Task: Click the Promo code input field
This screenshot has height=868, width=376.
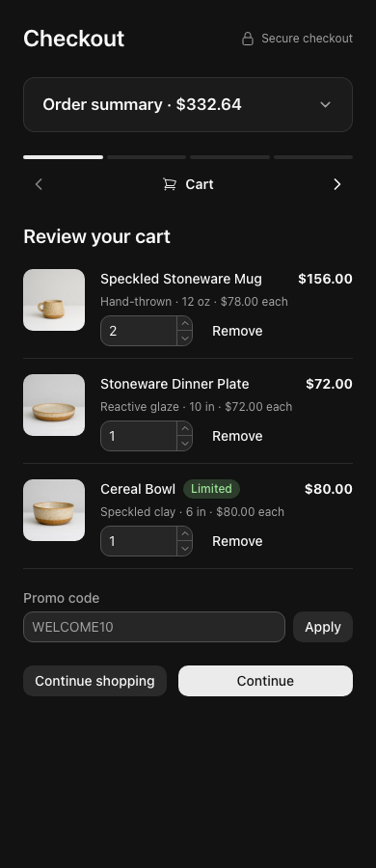Action: [154, 627]
